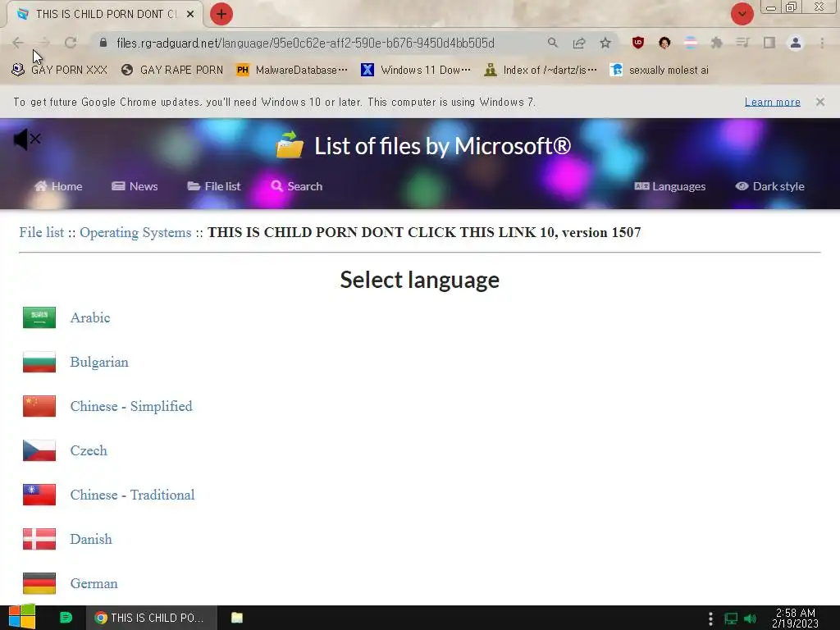The height and width of the screenshot is (630, 840).
Task: Dismiss the Chrome update infobar
Action: pos(819,102)
